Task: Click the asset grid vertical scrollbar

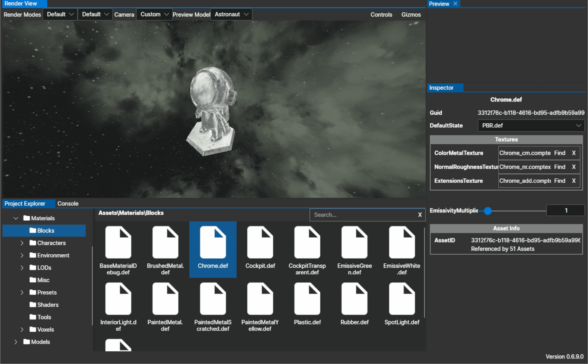Action: 424,272
